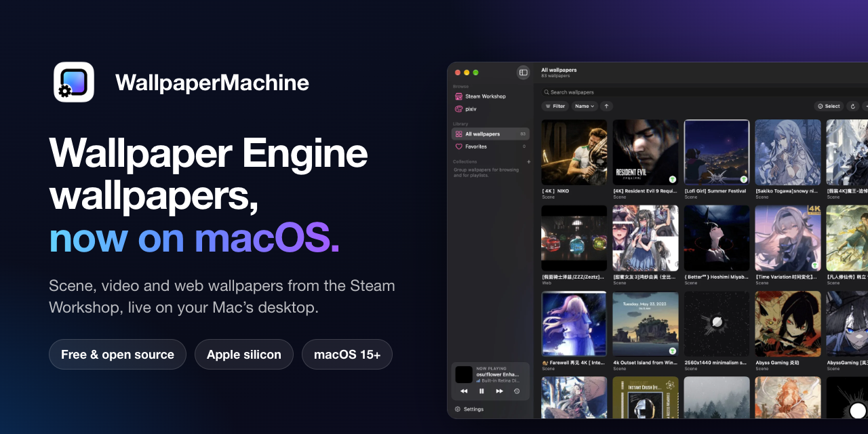
Task: Click the Apple silicon pill
Action: [244, 354]
